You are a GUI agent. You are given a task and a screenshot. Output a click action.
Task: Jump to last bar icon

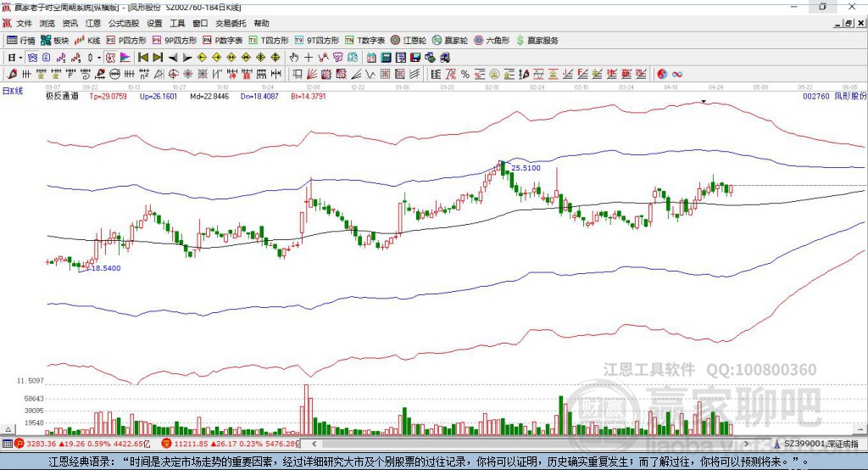(x=158, y=58)
